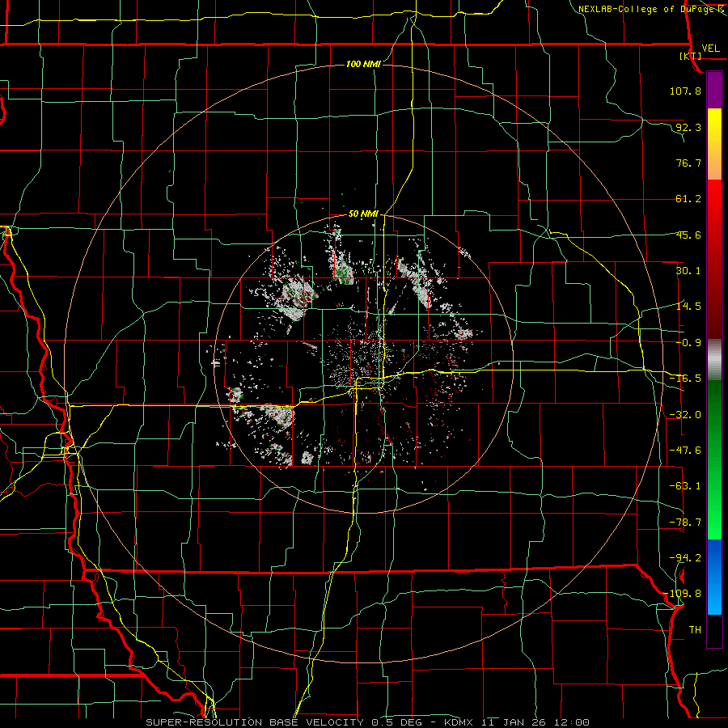Click the 50 NMI range ring label
728x728 pixels.
tap(363, 214)
